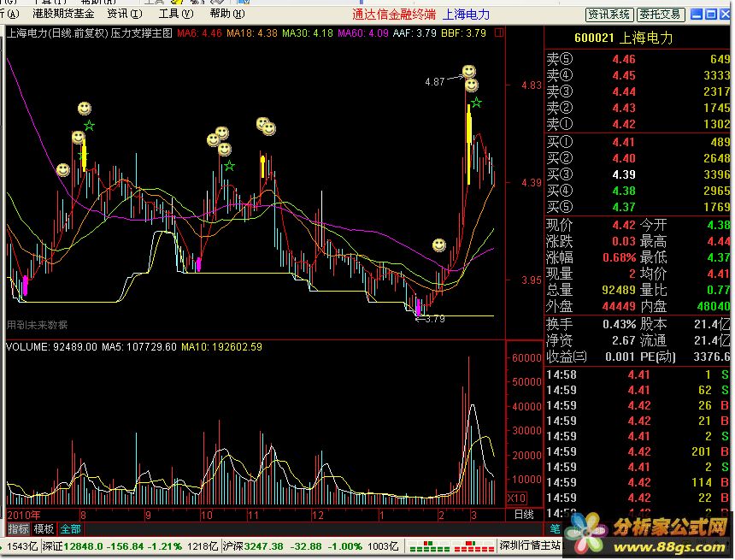Viewport: 735px width, 560px height.
Task: Click the 14:58 trade row at 4.41
Action: (x=638, y=374)
